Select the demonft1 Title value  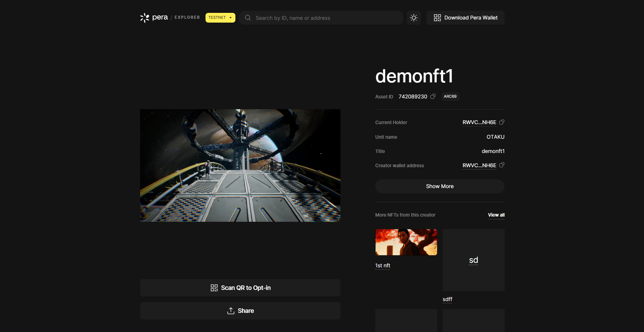pos(493,151)
